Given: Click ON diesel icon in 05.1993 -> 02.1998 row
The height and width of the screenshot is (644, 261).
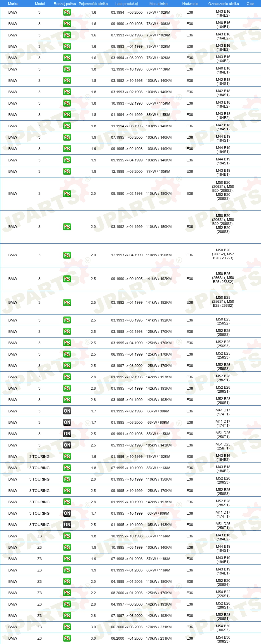Looking at the screenshot, I should (67, 445).
